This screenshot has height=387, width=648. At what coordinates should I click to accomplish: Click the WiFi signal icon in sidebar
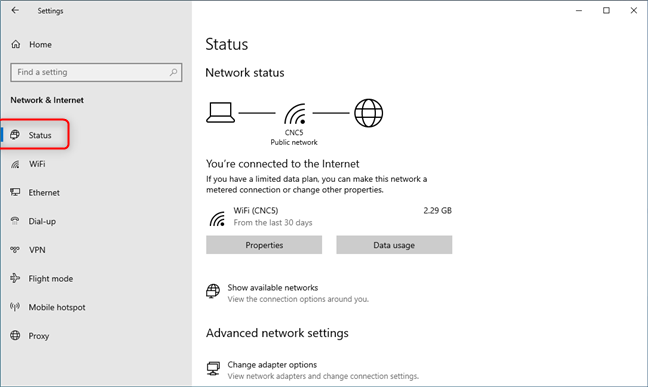[x=15, y=164]
